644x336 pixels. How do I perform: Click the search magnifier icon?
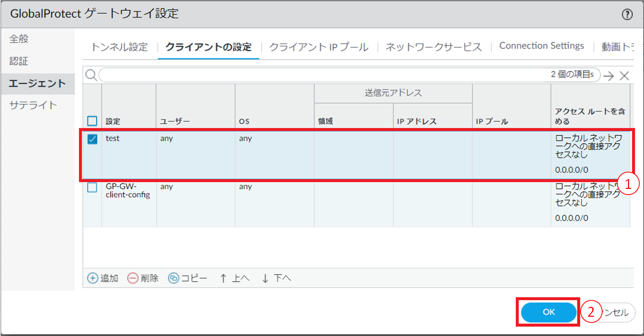pyautogui.click(x=91, y=75)
